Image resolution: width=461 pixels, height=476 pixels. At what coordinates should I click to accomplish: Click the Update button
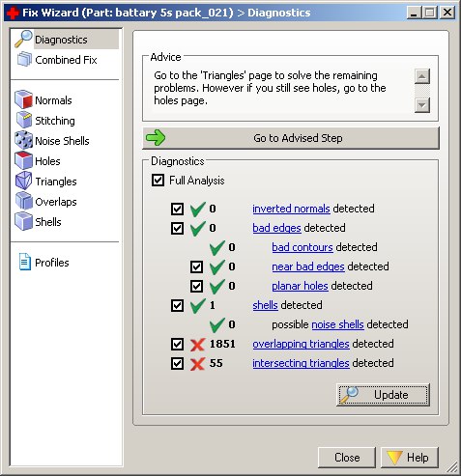[383, 395]
